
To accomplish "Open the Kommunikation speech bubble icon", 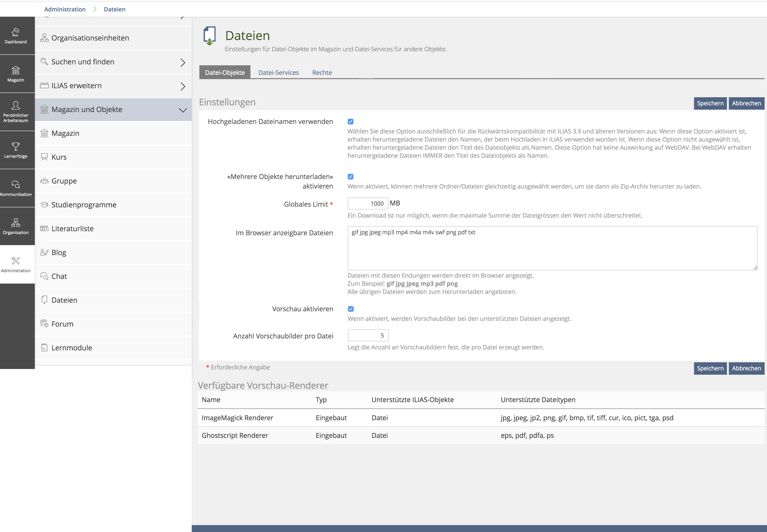I will coord(16,188).
